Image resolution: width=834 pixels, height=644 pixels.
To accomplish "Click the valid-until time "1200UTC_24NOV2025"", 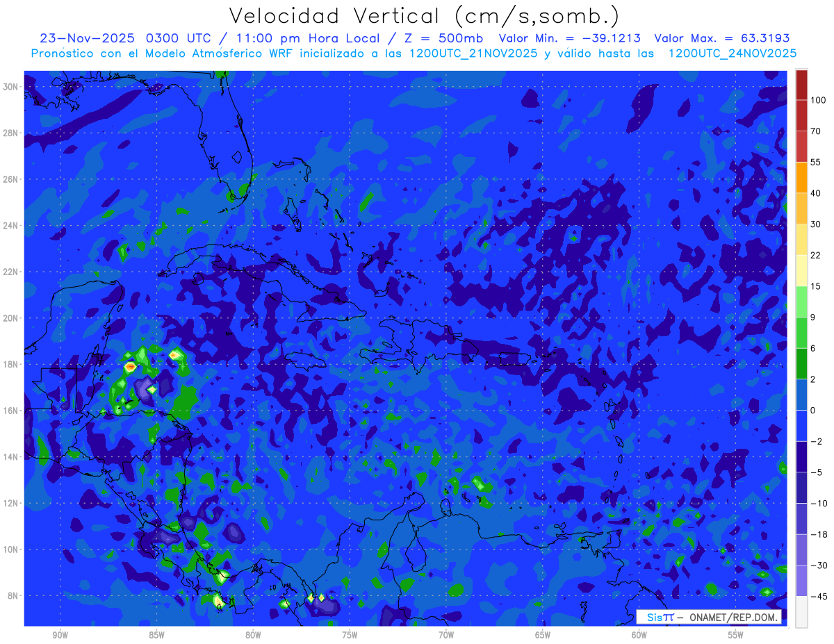I will 733,53.
